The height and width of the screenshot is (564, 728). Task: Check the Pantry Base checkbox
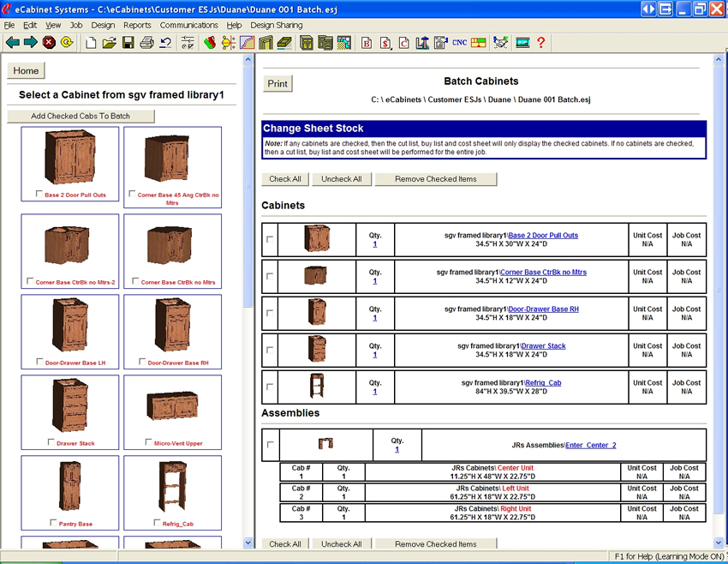click(53, 523)
